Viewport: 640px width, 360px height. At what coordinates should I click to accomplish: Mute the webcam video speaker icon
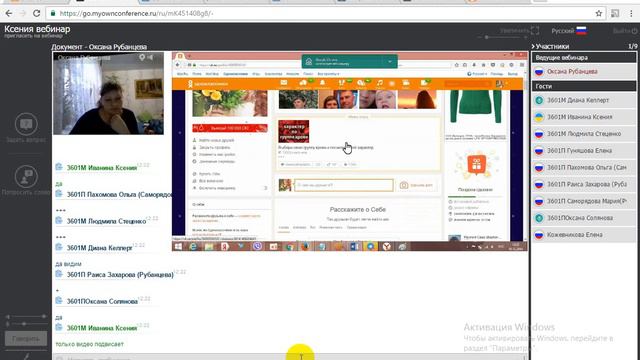151,58
